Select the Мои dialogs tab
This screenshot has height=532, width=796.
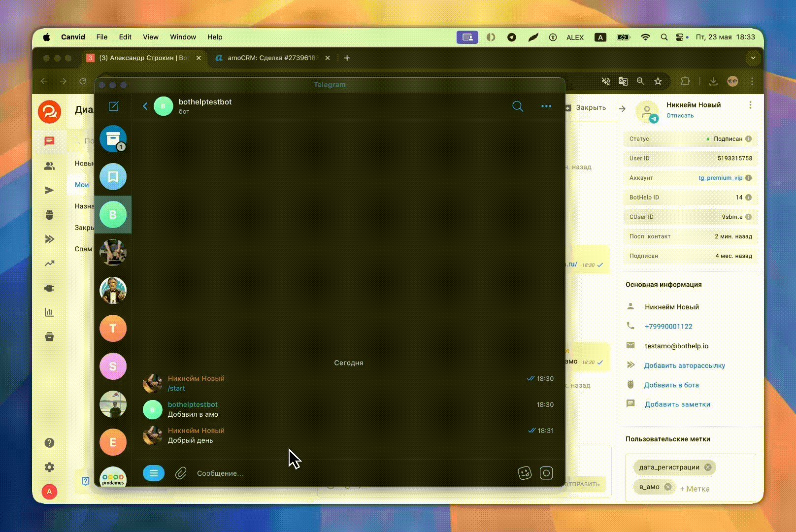[x=82, y=185]
